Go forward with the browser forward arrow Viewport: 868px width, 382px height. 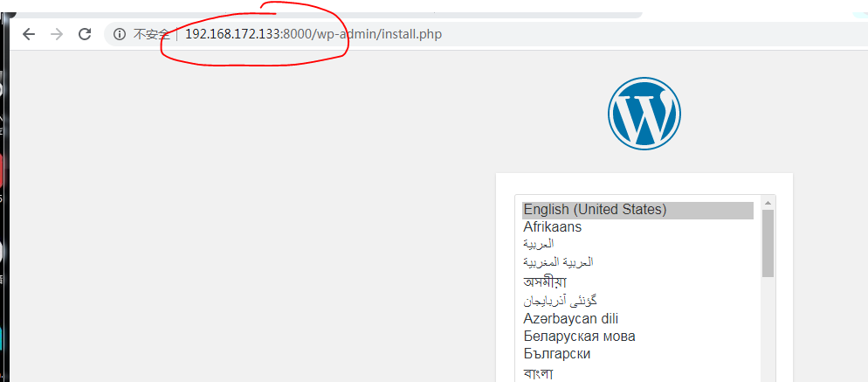[x=57, y=34]
